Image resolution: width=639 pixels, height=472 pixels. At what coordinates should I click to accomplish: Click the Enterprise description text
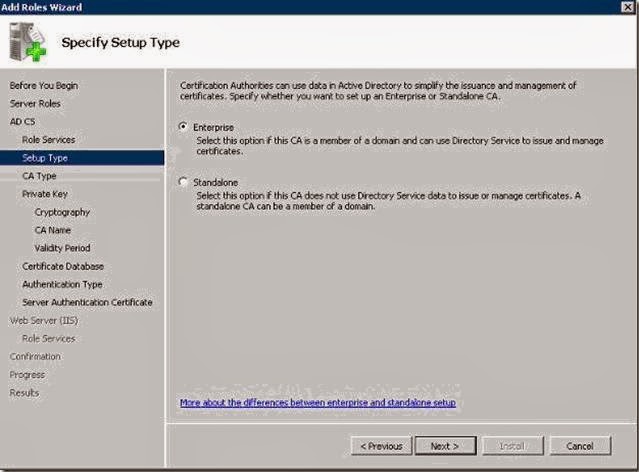click(400, 146)
